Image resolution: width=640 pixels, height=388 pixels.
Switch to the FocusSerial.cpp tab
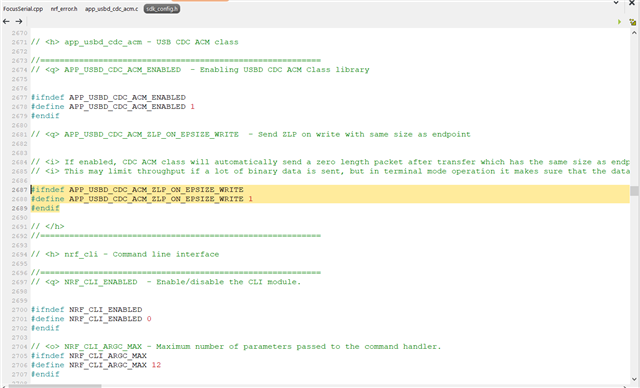tap(23, 9)
